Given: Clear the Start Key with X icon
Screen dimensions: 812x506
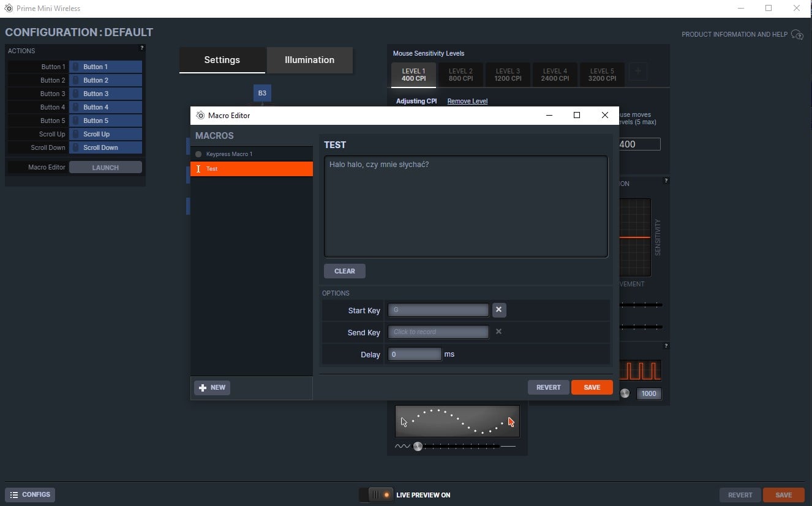Looking at the screenshot, I should tap(498, 310).
